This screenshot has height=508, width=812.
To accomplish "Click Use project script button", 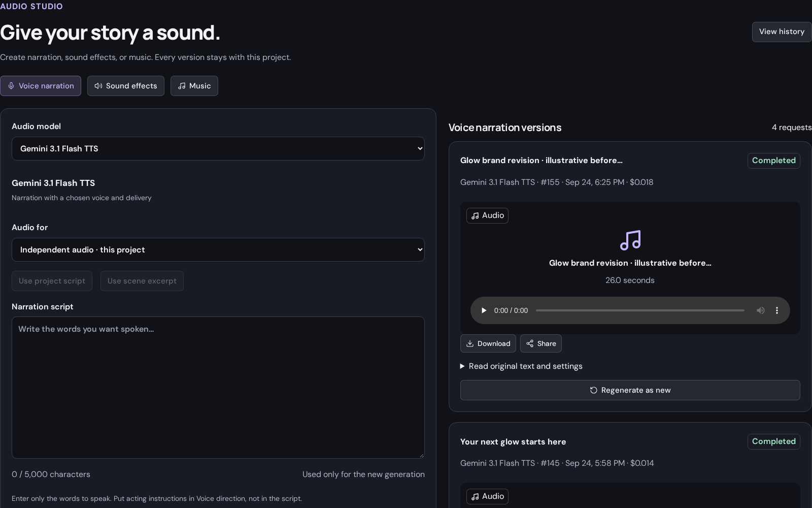I will click(52, 281).
